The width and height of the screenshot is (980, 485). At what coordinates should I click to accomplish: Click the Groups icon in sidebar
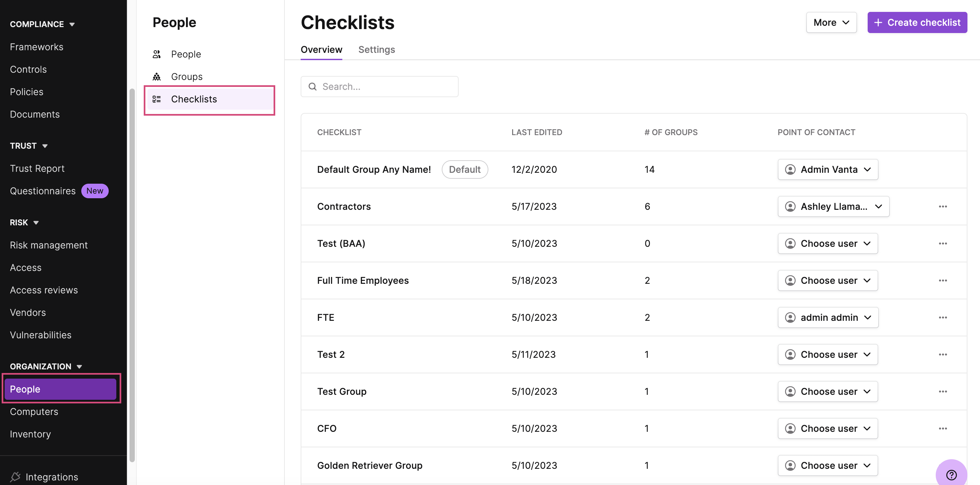[x=157, y=76]
